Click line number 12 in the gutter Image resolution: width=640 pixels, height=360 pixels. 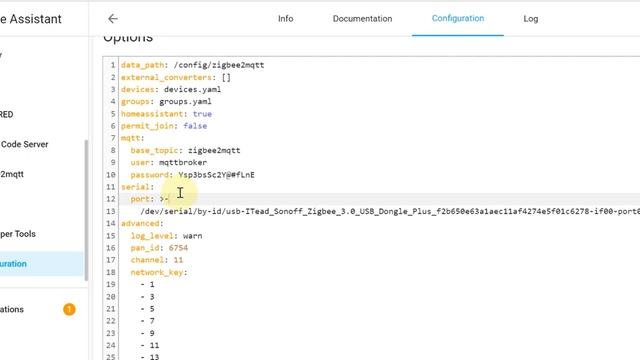coord(111,199)
